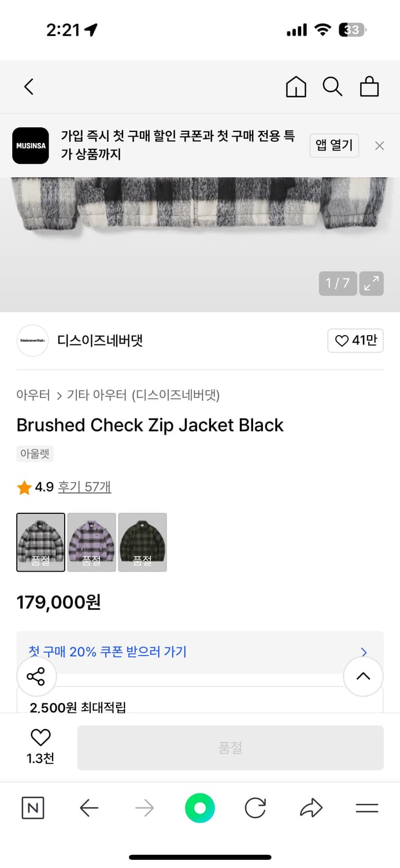Screen dimensions: 400x868
Task: Tap 앱 열기 to open the app
Action: click(x=334, y=145)
